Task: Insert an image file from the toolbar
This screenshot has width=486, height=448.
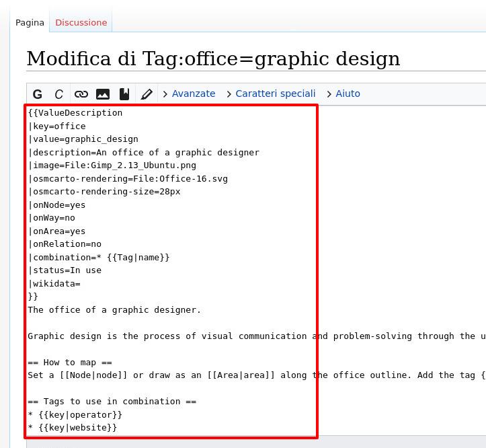Action: coord(103,94)
